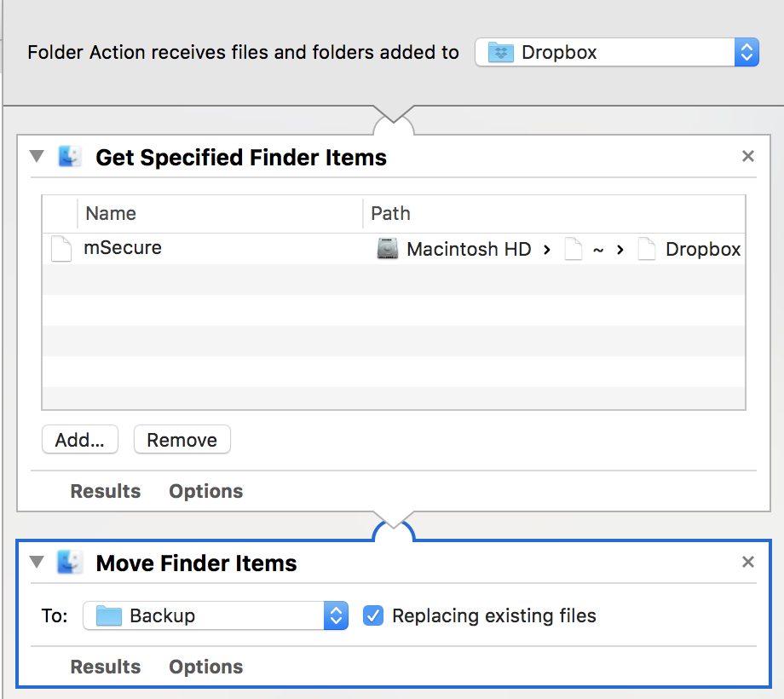Show Results for Get Specified Finder Items
This screenshot has width=784, height=699.
(106, 491)
